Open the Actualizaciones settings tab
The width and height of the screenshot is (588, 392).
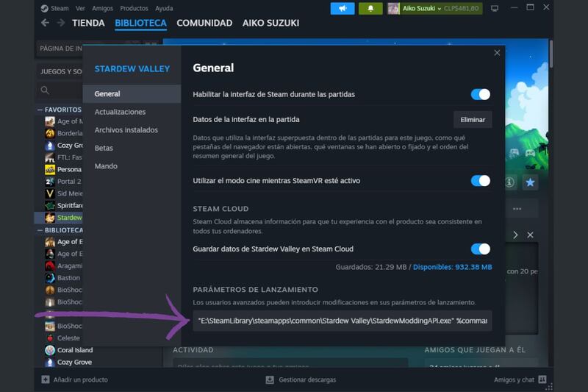coord(121,112)
